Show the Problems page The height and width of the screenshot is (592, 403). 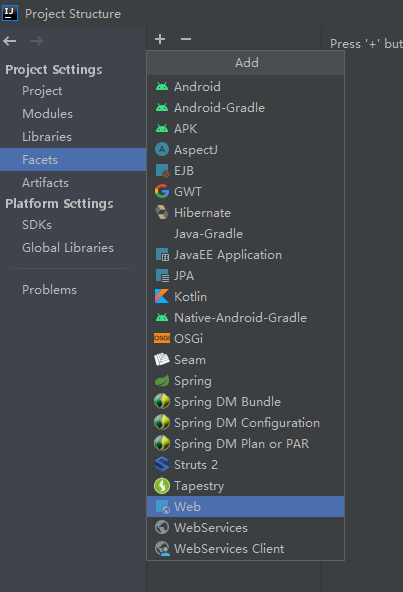[x=73, y=290]
